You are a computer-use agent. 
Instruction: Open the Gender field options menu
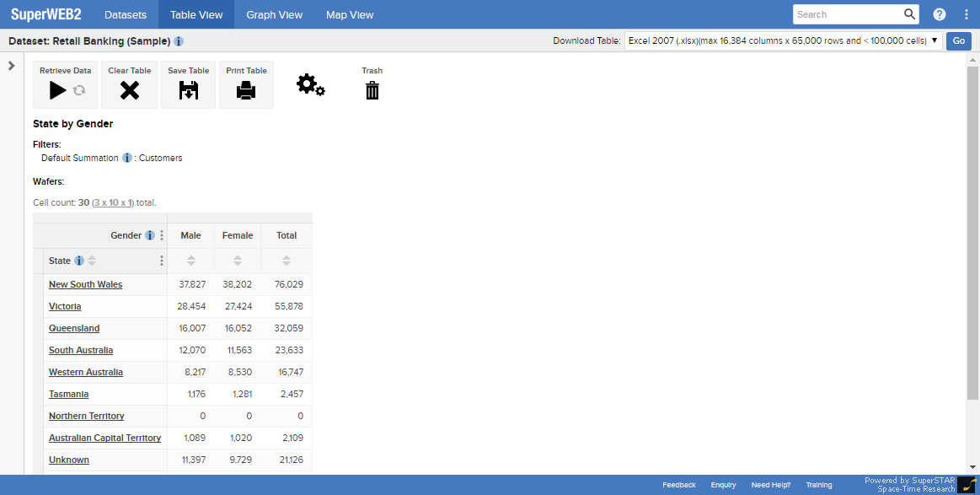162,236
